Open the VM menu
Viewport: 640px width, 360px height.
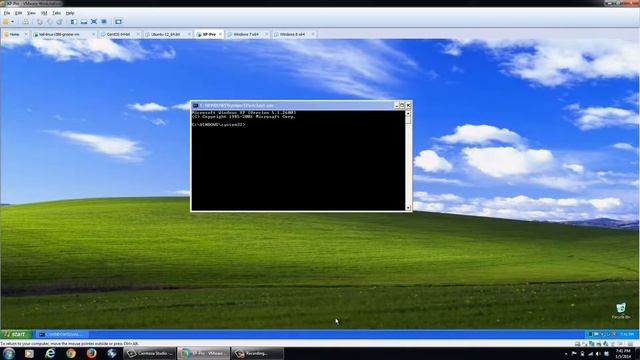(x=44, y=13)
